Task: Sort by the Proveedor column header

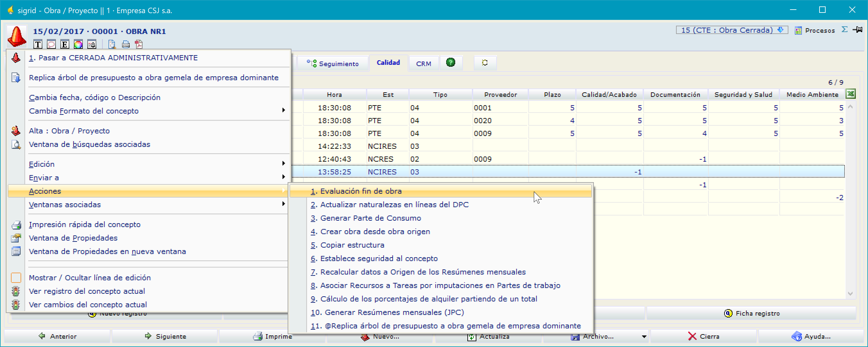Action: [500, 95]
